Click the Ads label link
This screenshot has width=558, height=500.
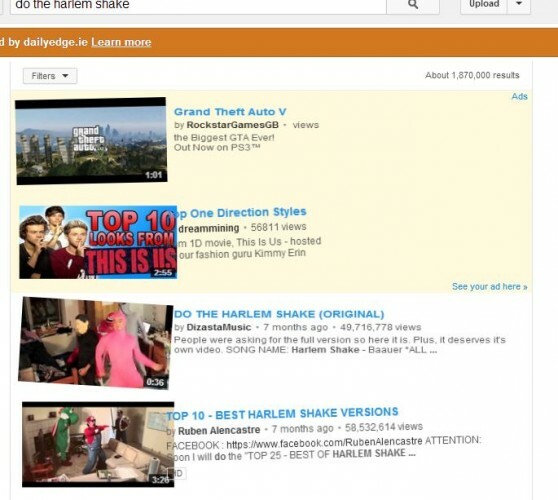pyautogui.click(x=520, y=96)
